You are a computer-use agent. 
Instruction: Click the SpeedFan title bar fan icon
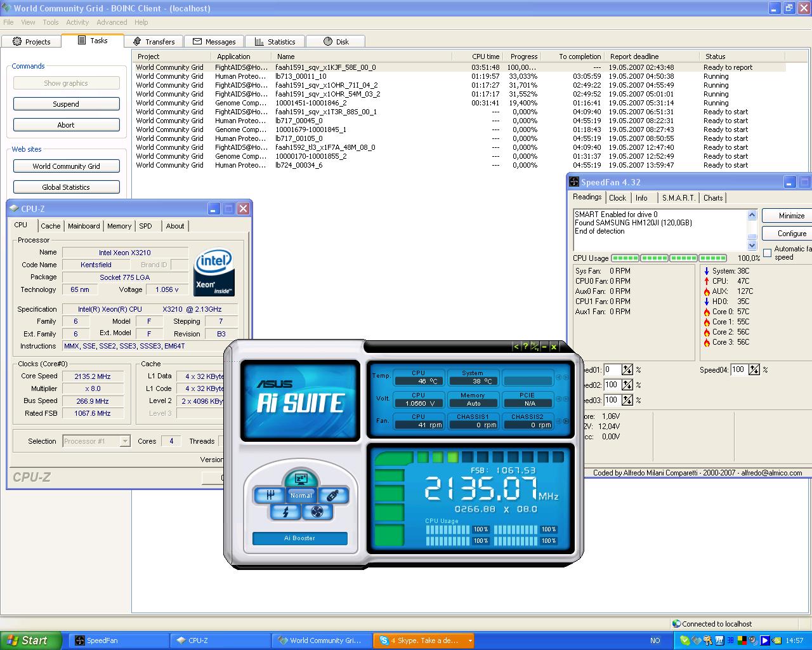(574, 182)
